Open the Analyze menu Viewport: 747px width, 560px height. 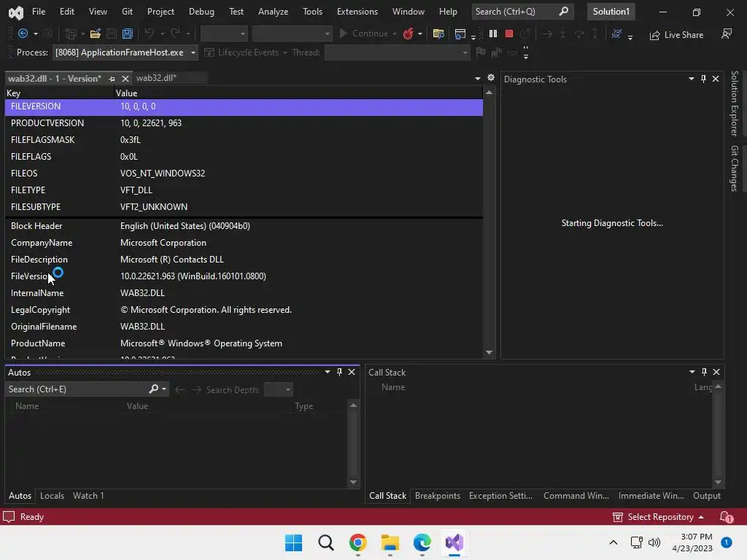pyautogui.click(x=273, y=12)
